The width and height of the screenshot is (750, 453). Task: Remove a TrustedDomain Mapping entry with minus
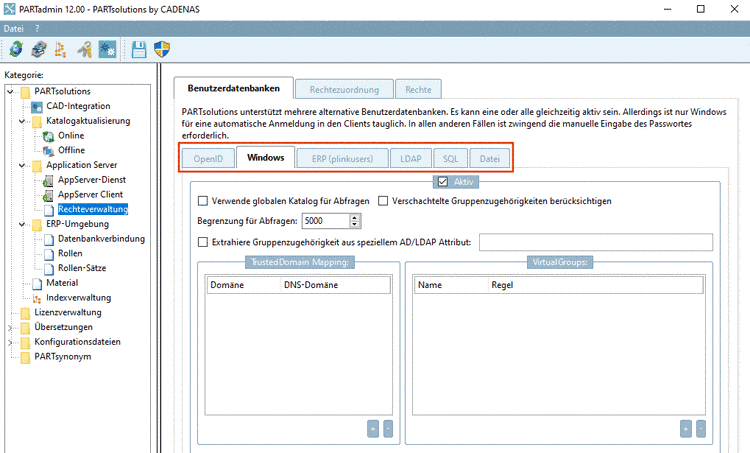point(388,429)
